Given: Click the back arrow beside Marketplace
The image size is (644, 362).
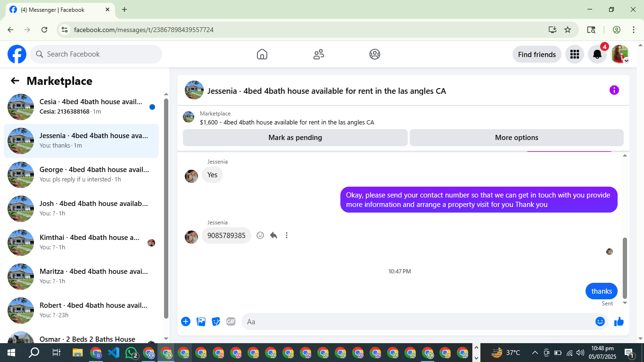Looking at the screenshot, I should [x=15, y=81].
